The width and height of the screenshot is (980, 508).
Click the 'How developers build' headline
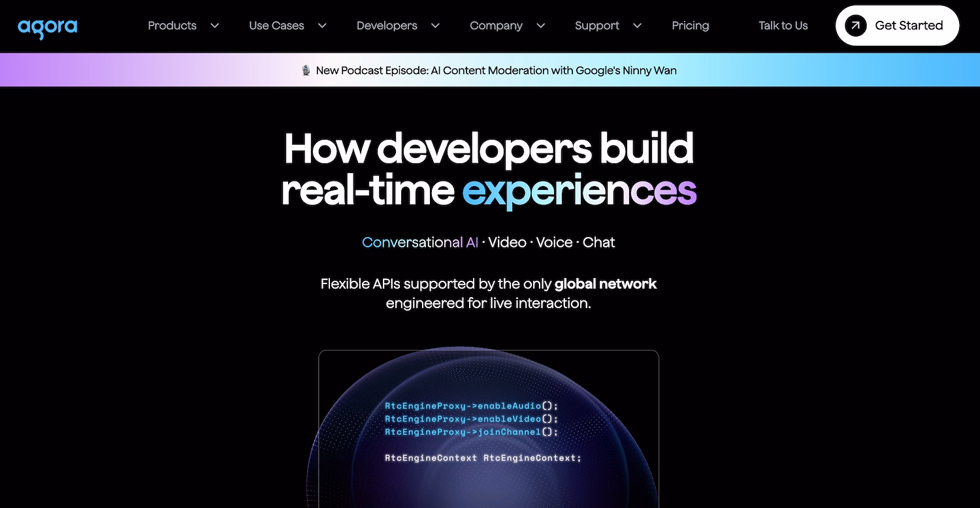tap(489, 149)
